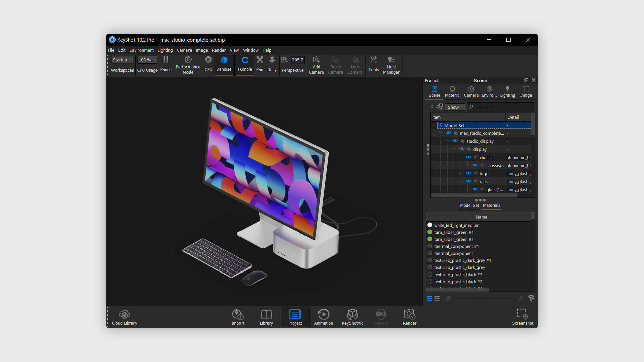Image resolution: width=644 pixels, height=362 pixels.
Task: Toggle visibility of studio_display
Action: 455,141
